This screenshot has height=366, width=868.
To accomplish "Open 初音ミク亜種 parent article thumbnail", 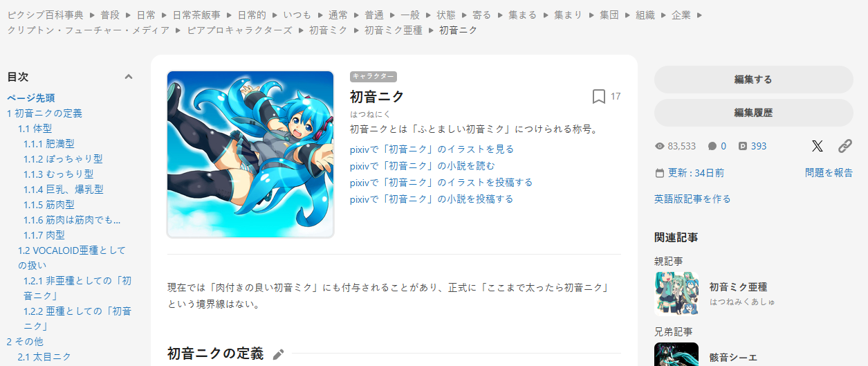I will pyautogui.click(x=676, y=293).
